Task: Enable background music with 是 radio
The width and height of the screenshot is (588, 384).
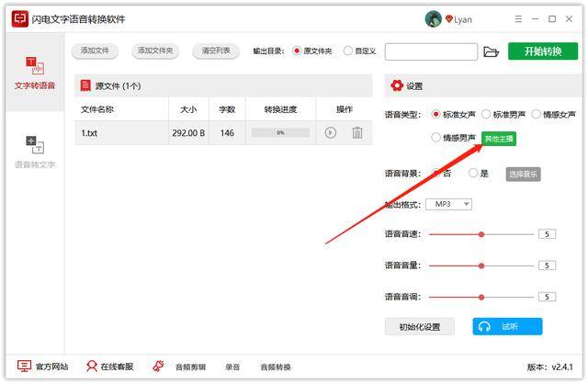Action: point(473,173)
